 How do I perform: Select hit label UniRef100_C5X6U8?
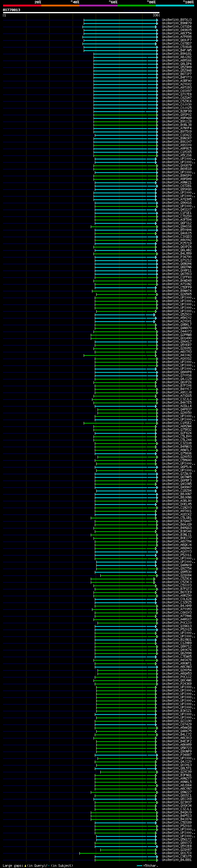(x=176, y=47)
